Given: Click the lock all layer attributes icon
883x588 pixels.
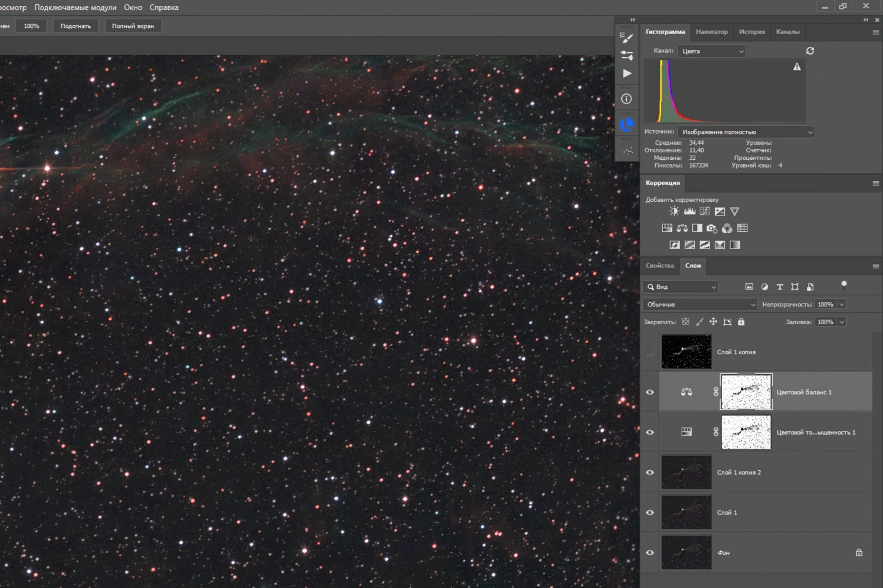Looking at the screenshot, I should [x=741, y=322].
